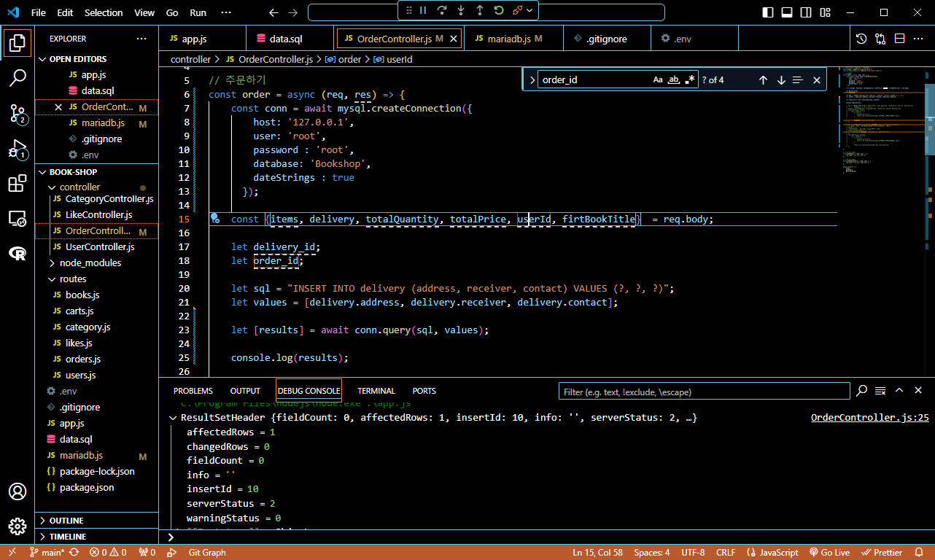
Task: Switch to the TERMINAL panel tab
Action: click(376, 391)
